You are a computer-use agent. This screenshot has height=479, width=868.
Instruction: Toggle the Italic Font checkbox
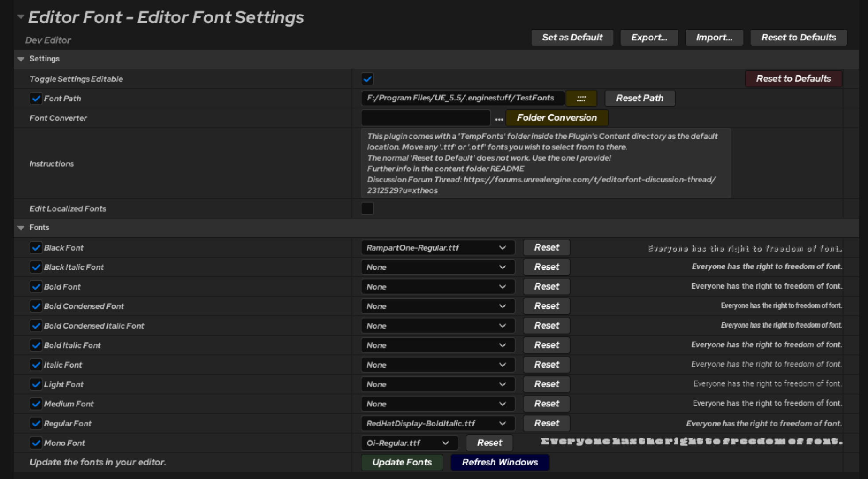(36, 365)
